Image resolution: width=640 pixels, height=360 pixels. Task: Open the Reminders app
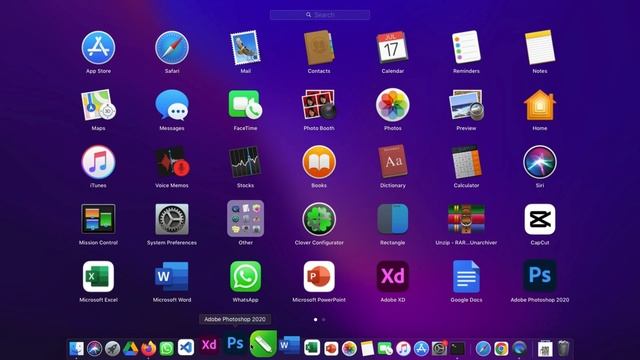pos(466,48)
